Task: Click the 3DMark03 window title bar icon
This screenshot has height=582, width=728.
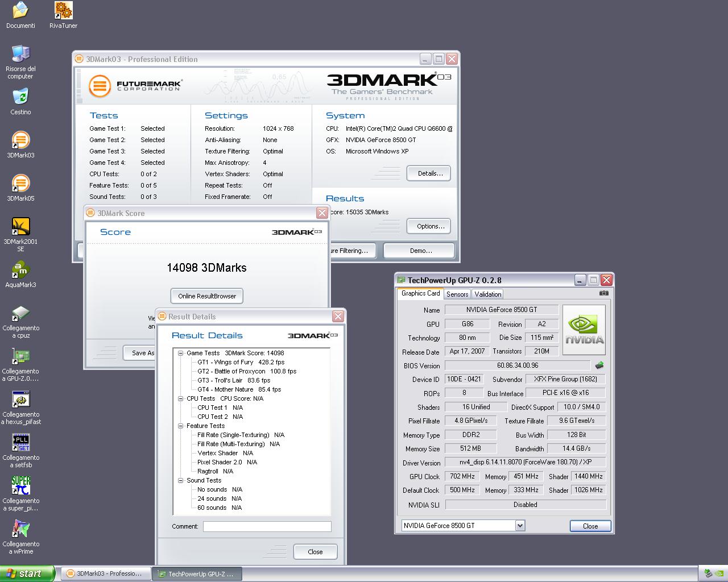Action: point(80,59)
